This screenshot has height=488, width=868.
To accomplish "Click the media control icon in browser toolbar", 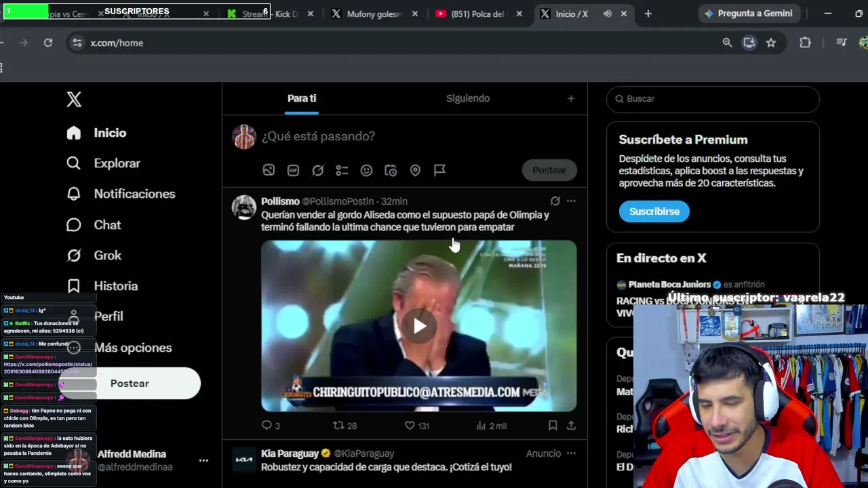I will [x=842, y=43].
